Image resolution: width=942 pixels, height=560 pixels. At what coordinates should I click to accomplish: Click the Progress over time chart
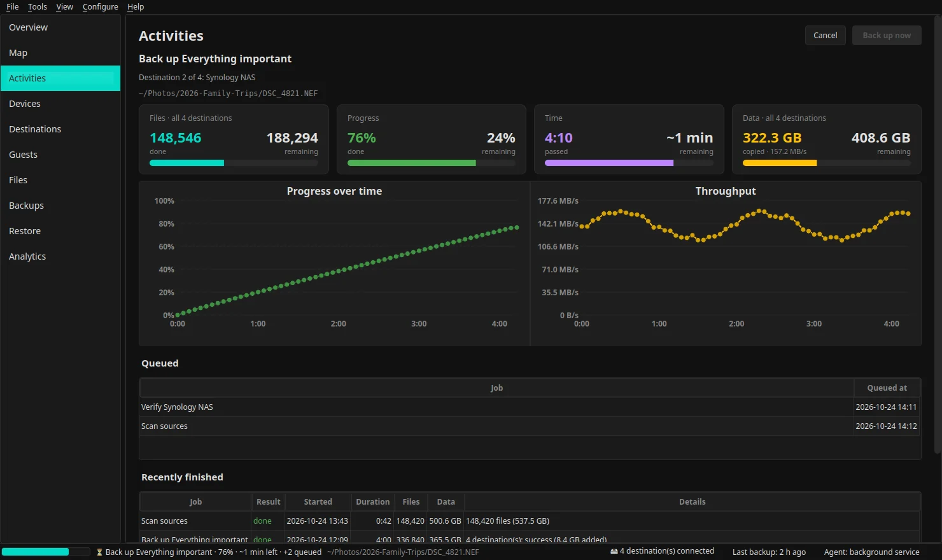(x=334, y=263)
